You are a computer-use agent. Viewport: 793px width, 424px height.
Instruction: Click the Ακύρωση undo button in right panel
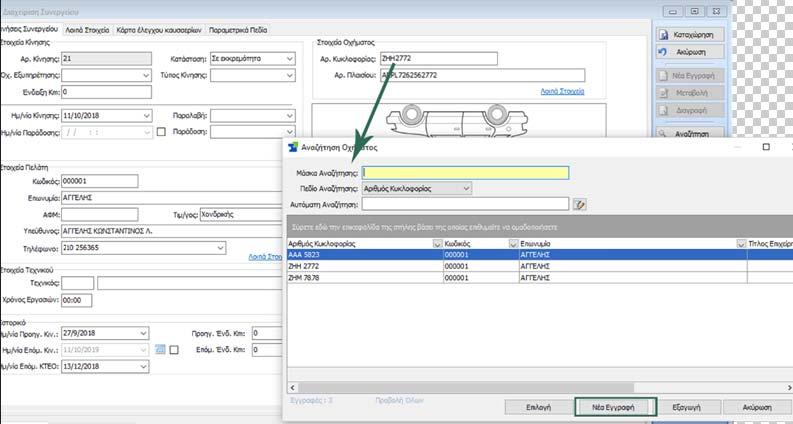690,52
